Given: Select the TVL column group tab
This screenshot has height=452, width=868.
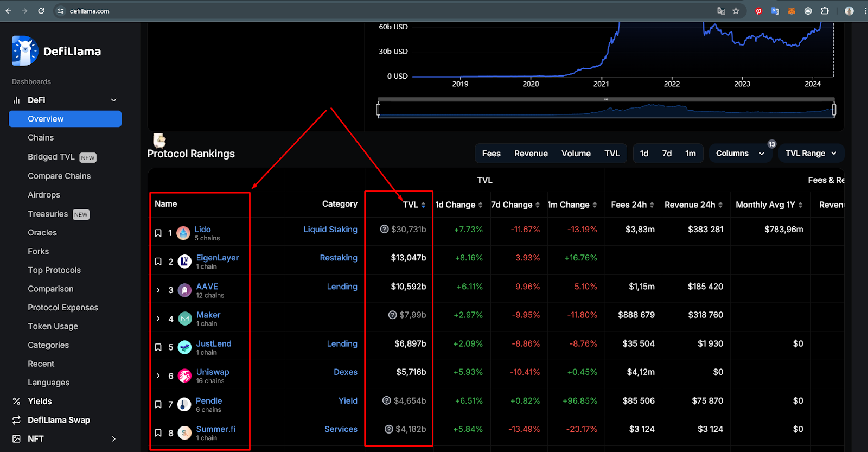Looking at the screenshot, I should pos(612,154).
